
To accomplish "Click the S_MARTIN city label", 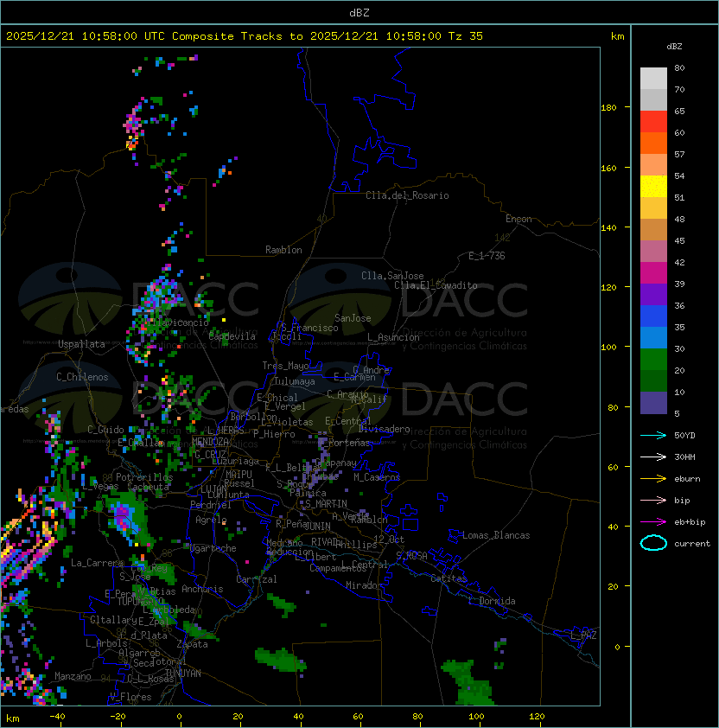I will coord(326,504).
